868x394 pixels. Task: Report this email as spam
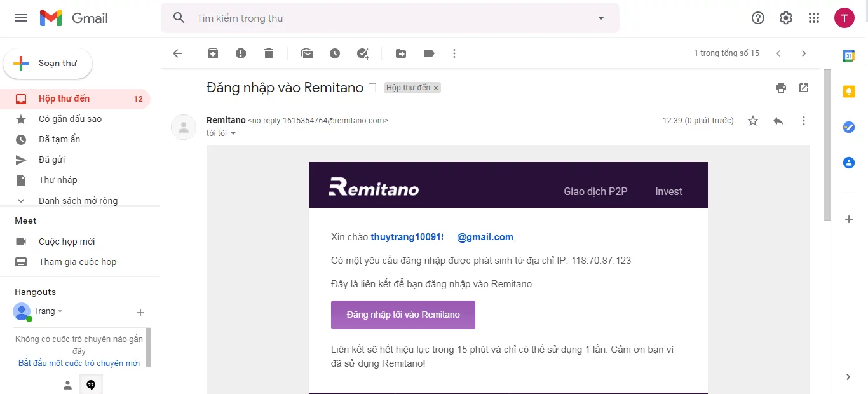(241, 53)
